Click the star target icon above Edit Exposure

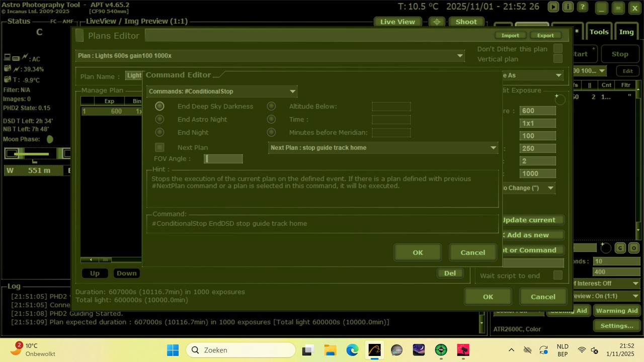click(559, 100)
